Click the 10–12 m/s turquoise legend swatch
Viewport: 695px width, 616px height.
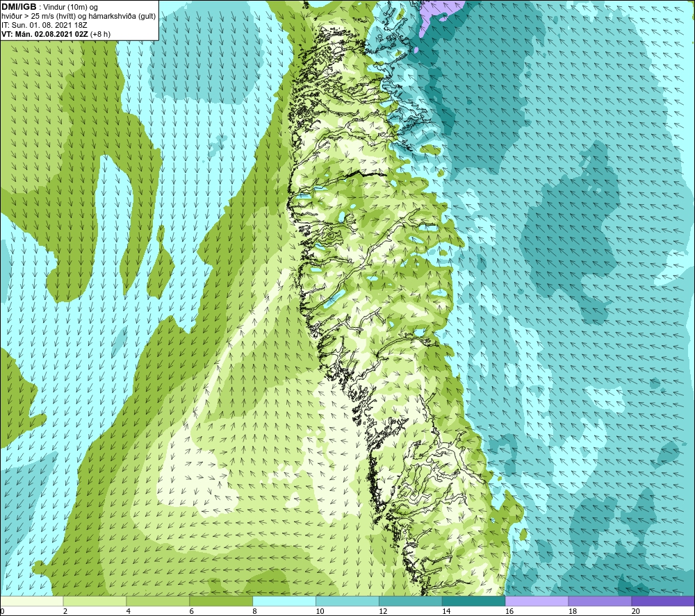347,601
